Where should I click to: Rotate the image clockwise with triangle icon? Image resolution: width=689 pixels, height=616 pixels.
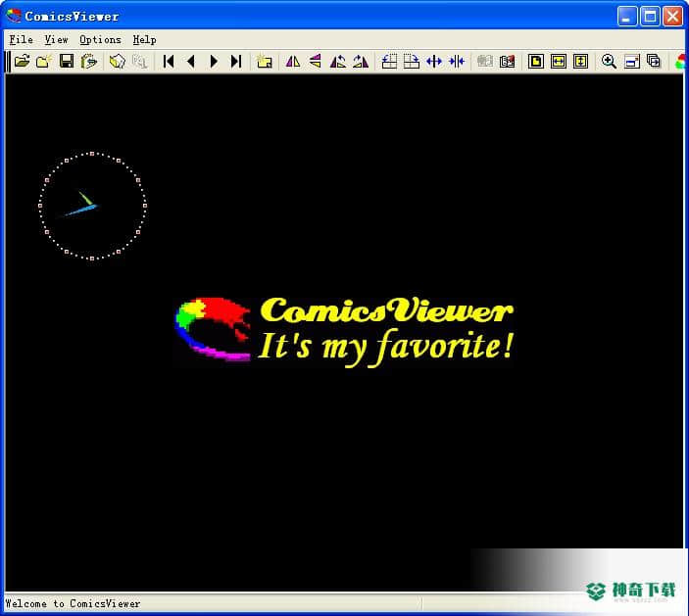click(361, 61)
